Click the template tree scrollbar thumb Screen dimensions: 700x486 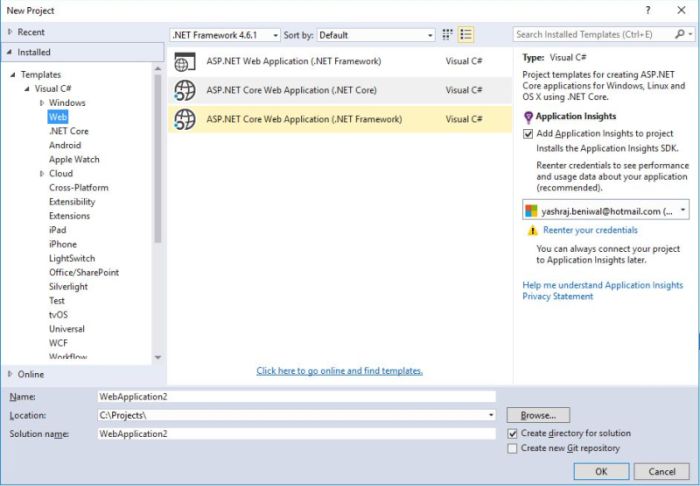[158, 158]
